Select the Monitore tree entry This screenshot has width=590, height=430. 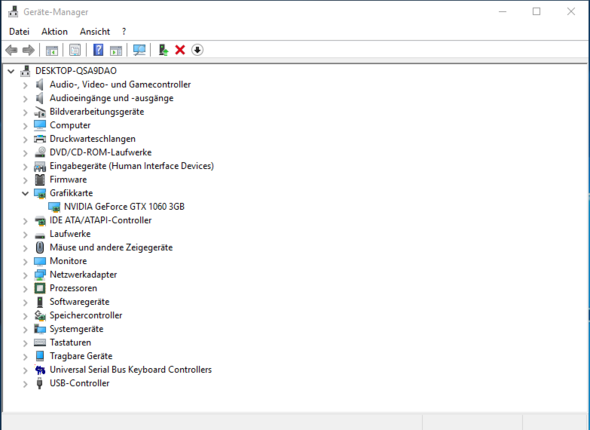point(68,261)
